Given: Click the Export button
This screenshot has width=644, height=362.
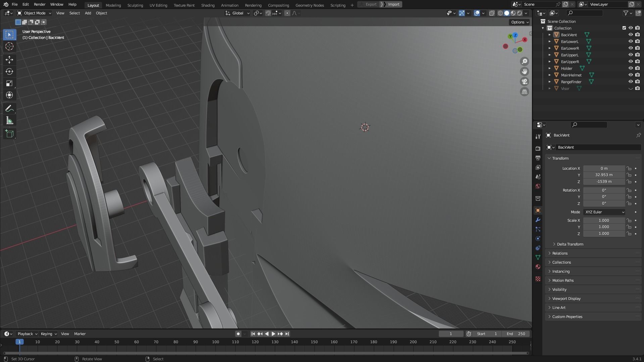Looking at the screenshot, I should click(368, 4).
